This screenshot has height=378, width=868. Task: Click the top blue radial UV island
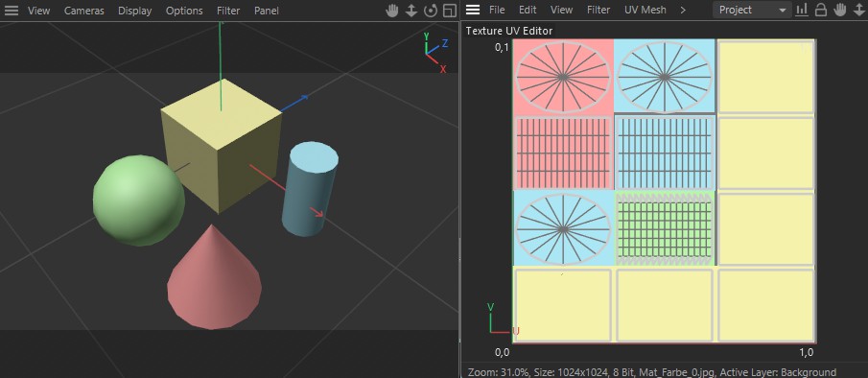coord(664,77)
